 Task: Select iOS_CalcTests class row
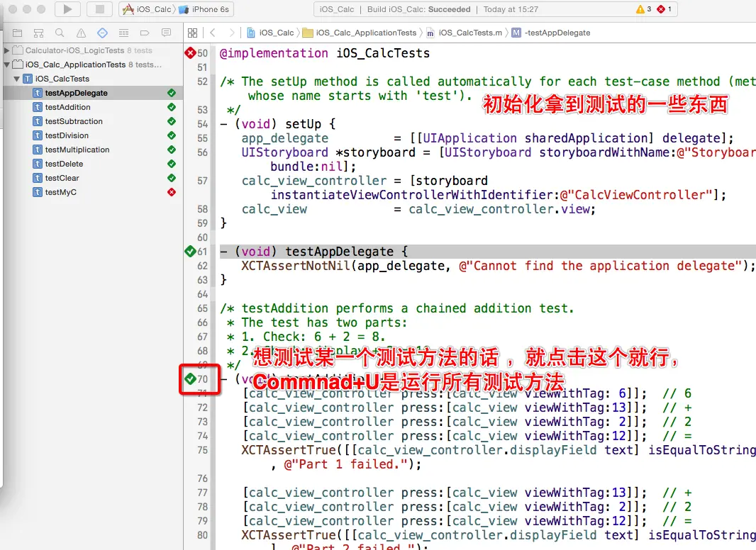pos(93,79)
